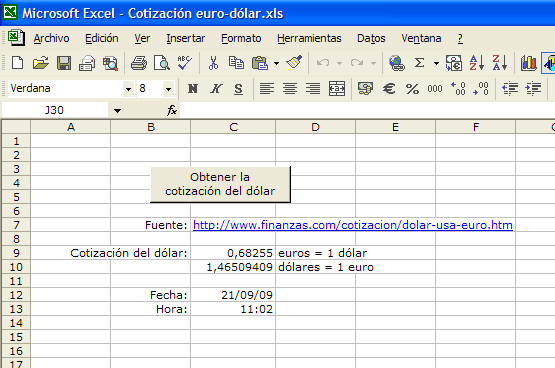The image size is (555, 368).
Task: Open the Paste options dropdown arrow
Action: tap(276, 63)
